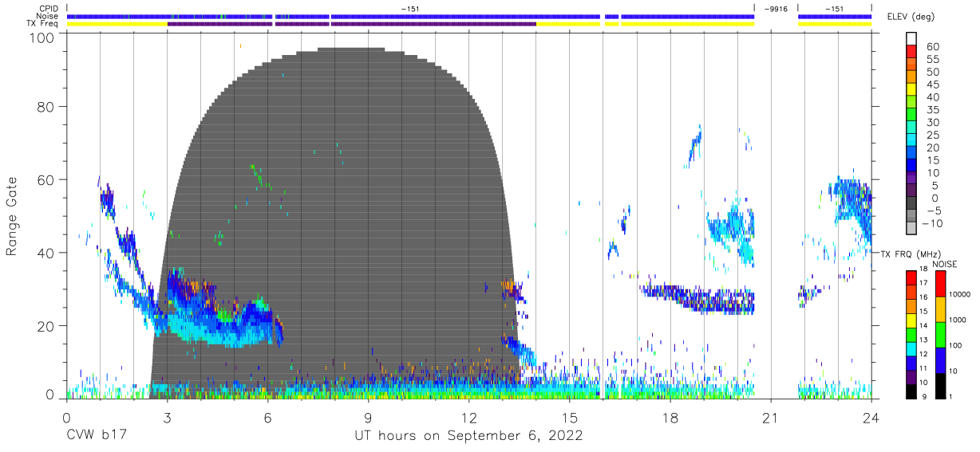The height and width of the screenshot is (452, 980).
Task: Click the hour 12 tick label on the time axis
Action: point(468,418)
